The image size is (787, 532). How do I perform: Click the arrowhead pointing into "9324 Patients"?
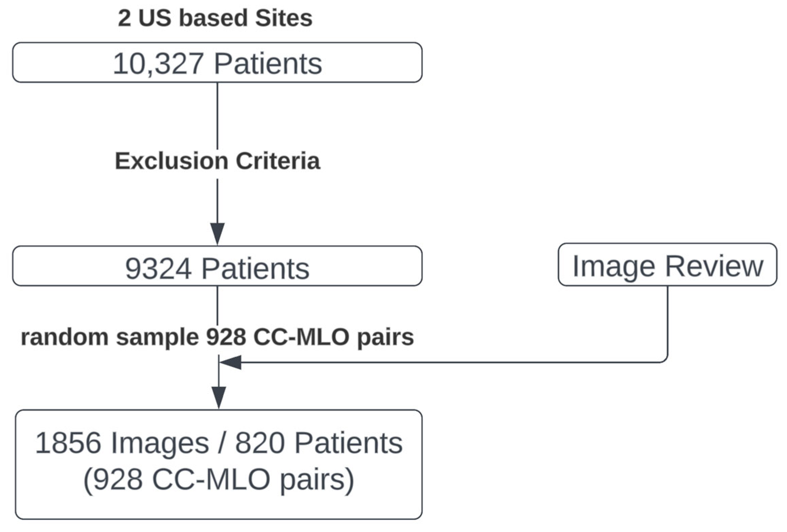pyautogui.click(x=217, y=233)
